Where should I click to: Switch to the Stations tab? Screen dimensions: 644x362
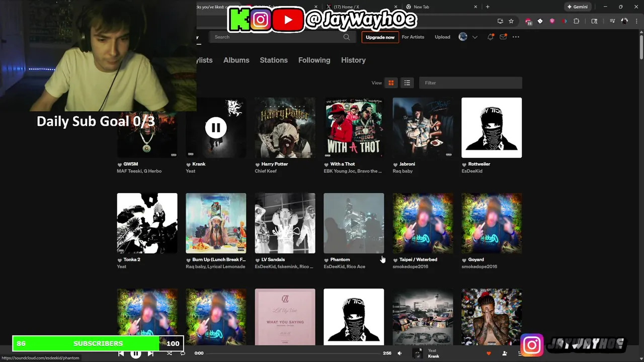point(274,60)
